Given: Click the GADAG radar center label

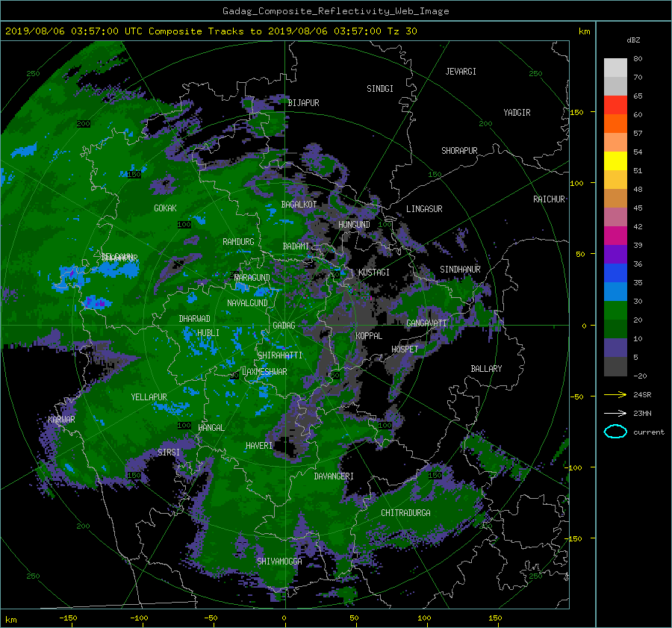Looking at the screenshot, I should tap(284, 326).
